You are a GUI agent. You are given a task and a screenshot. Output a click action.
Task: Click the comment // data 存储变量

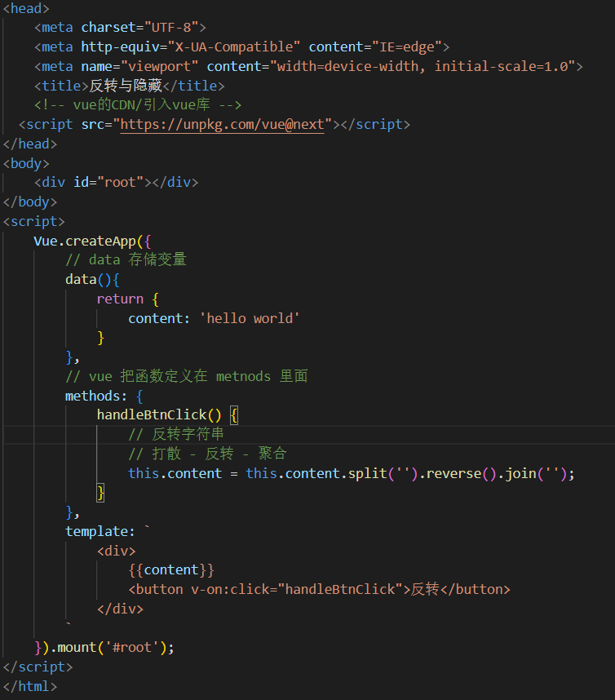pos(126,259)
